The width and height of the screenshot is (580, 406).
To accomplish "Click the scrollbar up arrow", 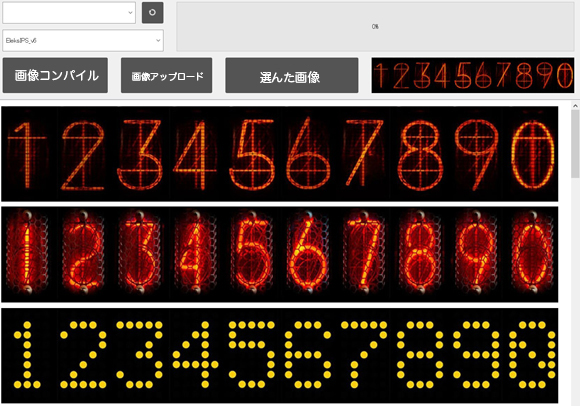I will pos(575,106).
